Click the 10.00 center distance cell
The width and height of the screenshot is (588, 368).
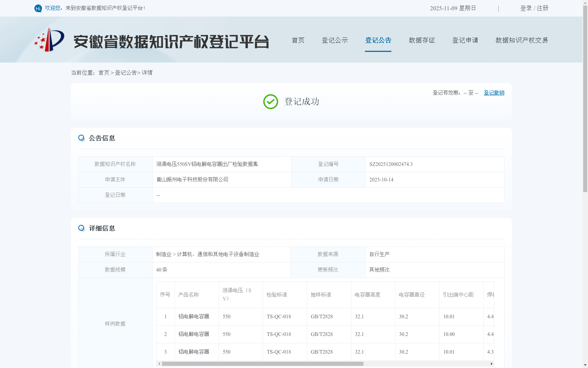pyautogui.click(x=449, y=334)
